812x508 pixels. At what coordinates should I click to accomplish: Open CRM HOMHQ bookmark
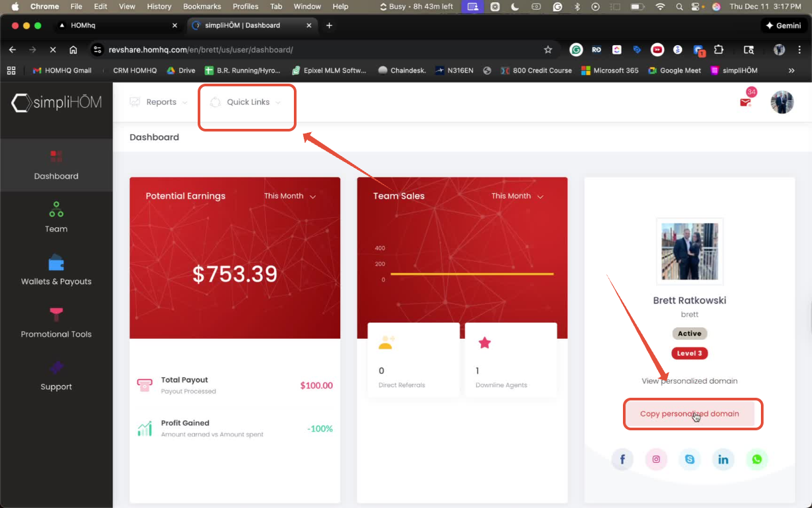click(x=135, y=70)
